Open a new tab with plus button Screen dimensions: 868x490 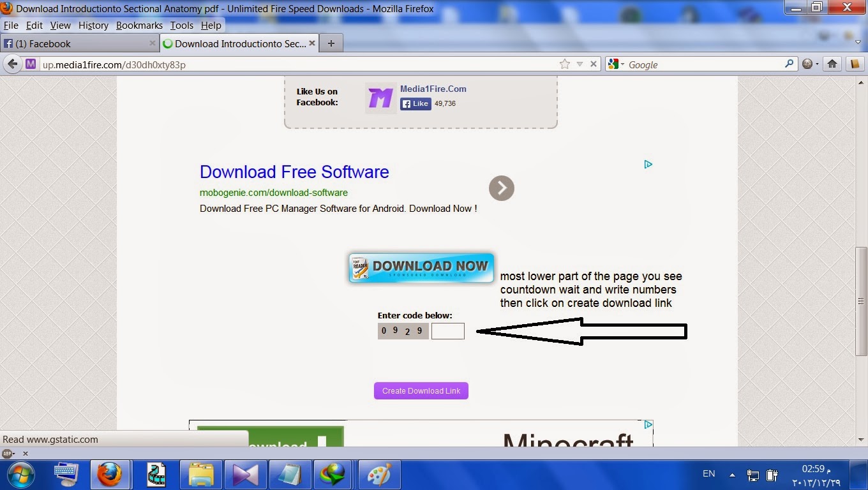pos(331,43)
